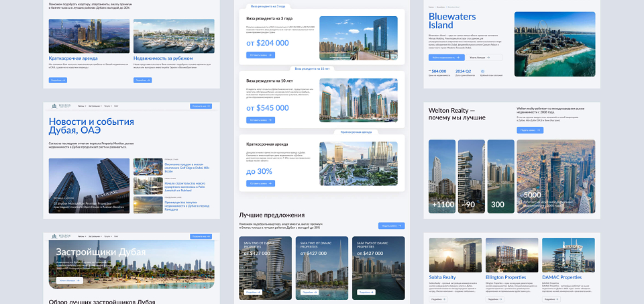644x304 pixels.
Task: Click Подать заявку beside Лучшие предложения
Action: 391,225
